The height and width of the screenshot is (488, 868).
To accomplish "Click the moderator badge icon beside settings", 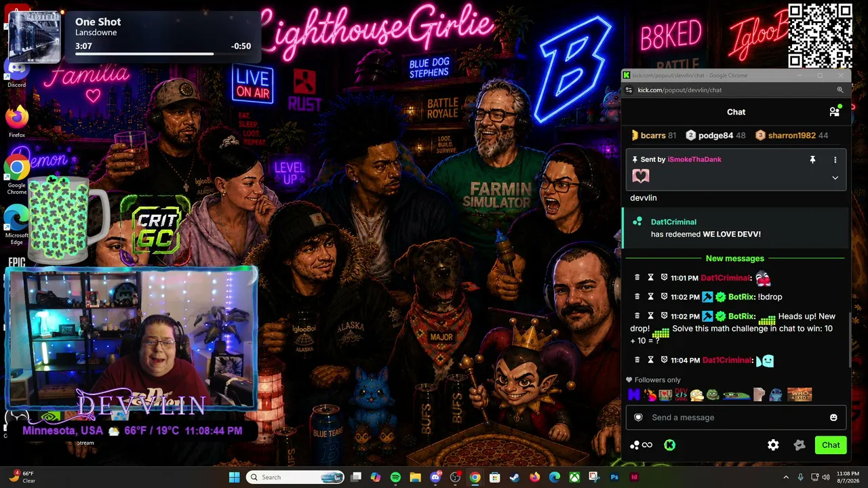I will tap(800, 445).
